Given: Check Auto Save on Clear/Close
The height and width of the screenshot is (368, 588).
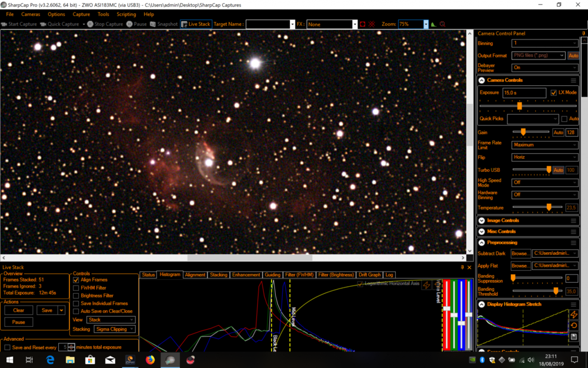Looking at the screenshot, I should coord(76,311).
